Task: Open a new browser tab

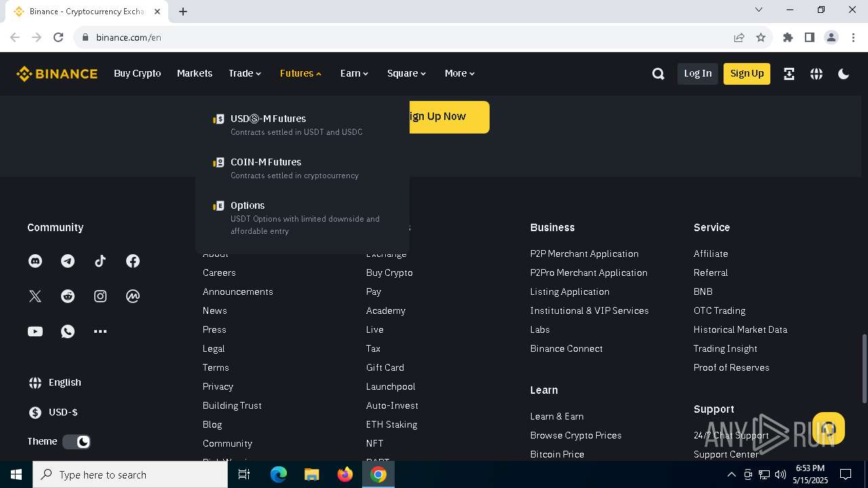Action: point(183,12)
